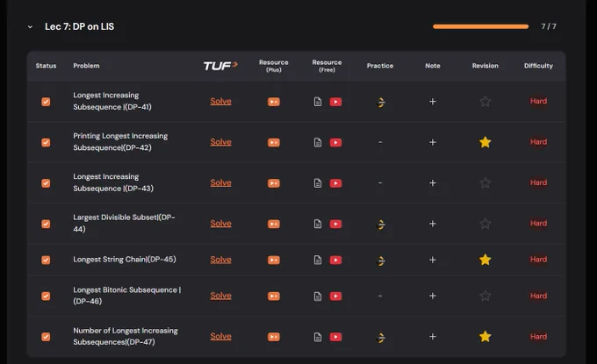Open practice link for DP-47 row
The image size is (597, 364).
click(x=380, y=338)
